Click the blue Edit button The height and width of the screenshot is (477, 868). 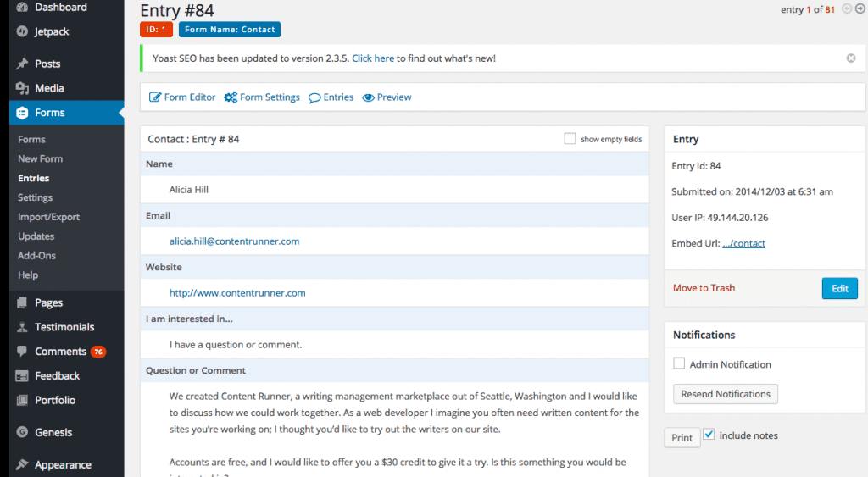click(840, 288)
